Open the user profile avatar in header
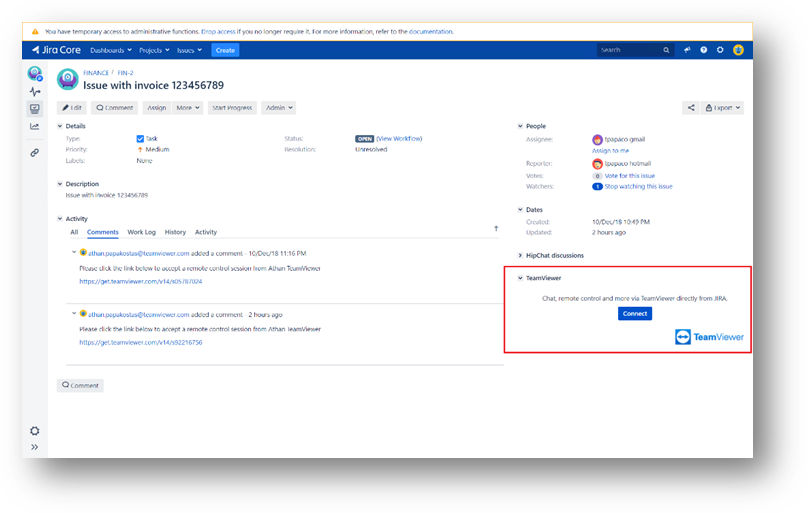Image resolution: width=808 pixels, height=513 pixels. click(x=738, y=50)
